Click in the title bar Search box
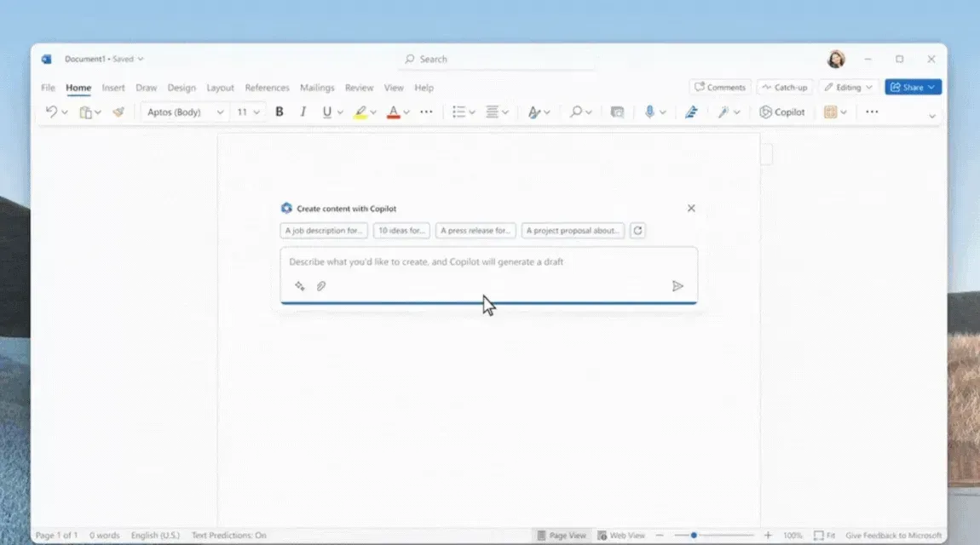 click(497, 59)
